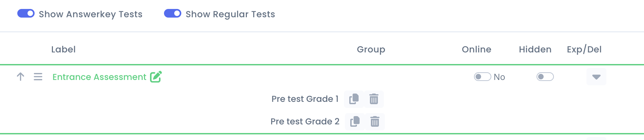Click the Pre test Grade 1 label

[305, 99]
